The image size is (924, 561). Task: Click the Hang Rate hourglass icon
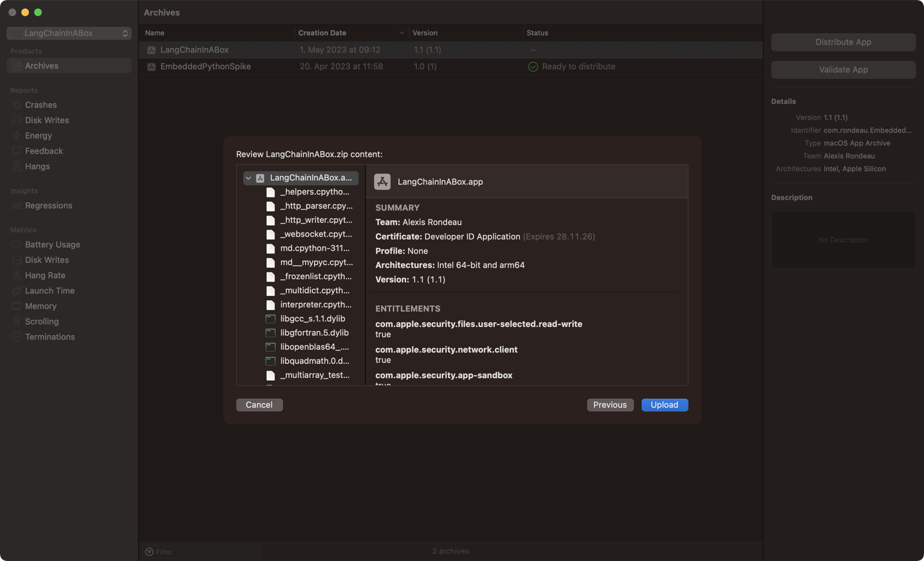pyautogui.click(x=17, y=275)
